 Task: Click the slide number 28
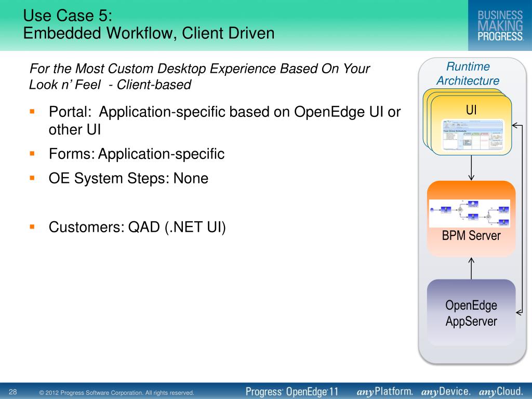click(13, 392)
